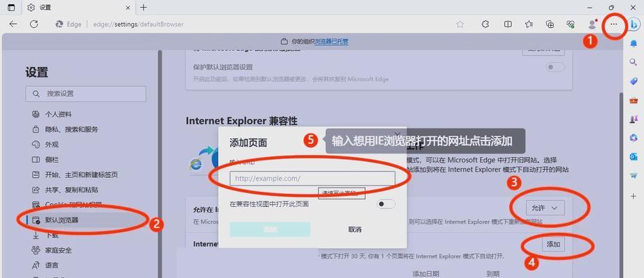
Task: Open the Bing Copilot sidebar icon
Action: point(634,25)
